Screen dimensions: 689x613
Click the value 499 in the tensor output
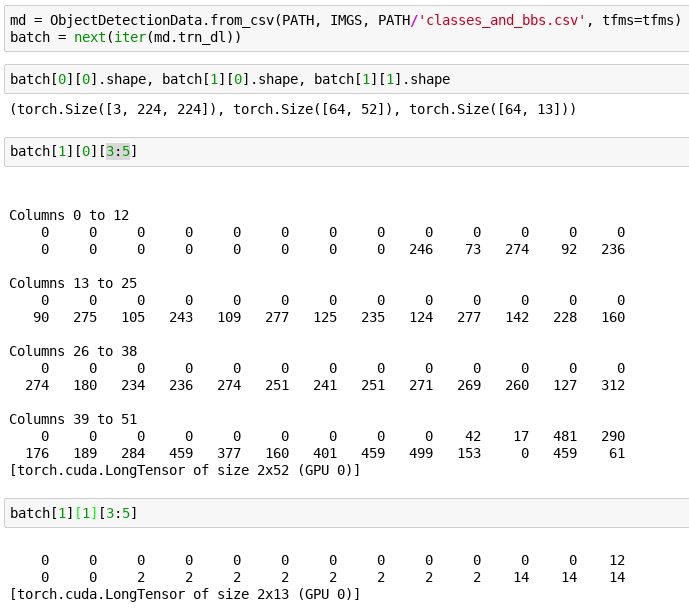(x=421, y=453)
